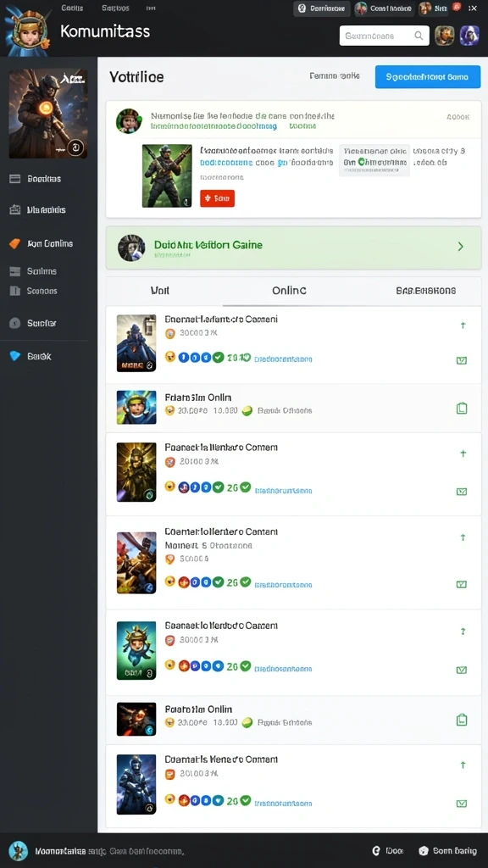
Task: Open the green soldier thumbnail in the post
Action: click(167, 176)
